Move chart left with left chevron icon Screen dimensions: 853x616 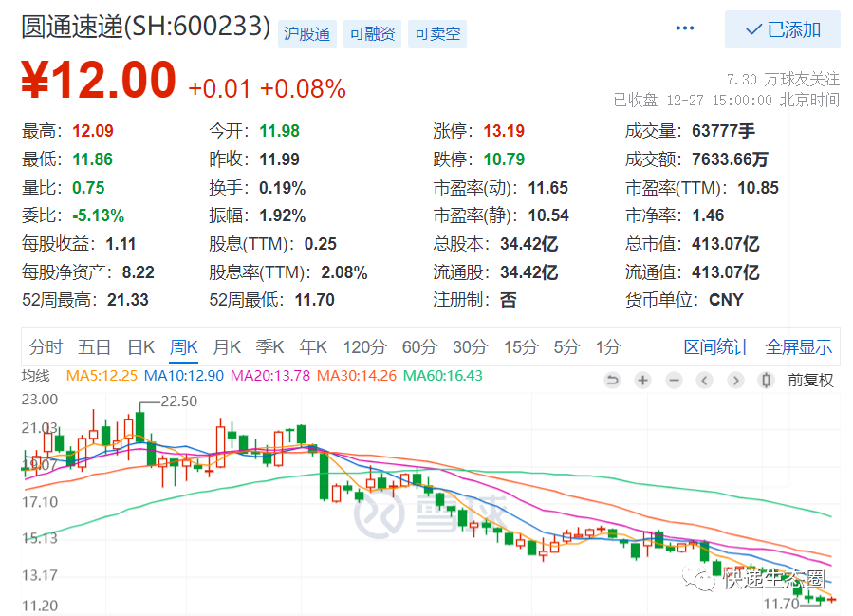[704, 380]
